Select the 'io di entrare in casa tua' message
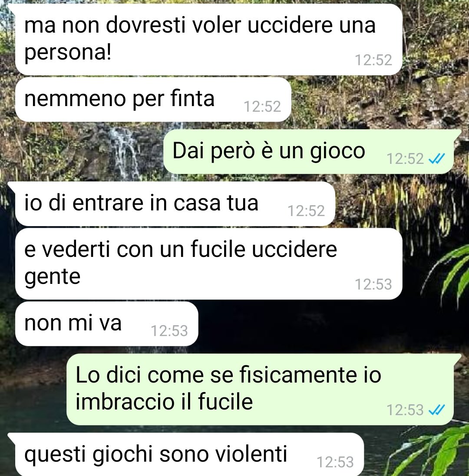Screen dimensions: 469x476 coord(175,204)
